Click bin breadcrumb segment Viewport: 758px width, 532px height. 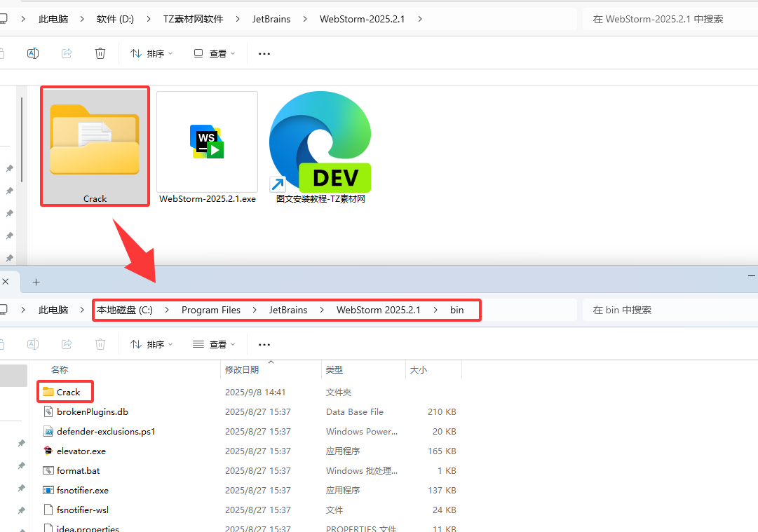click(x=456, y=311)
